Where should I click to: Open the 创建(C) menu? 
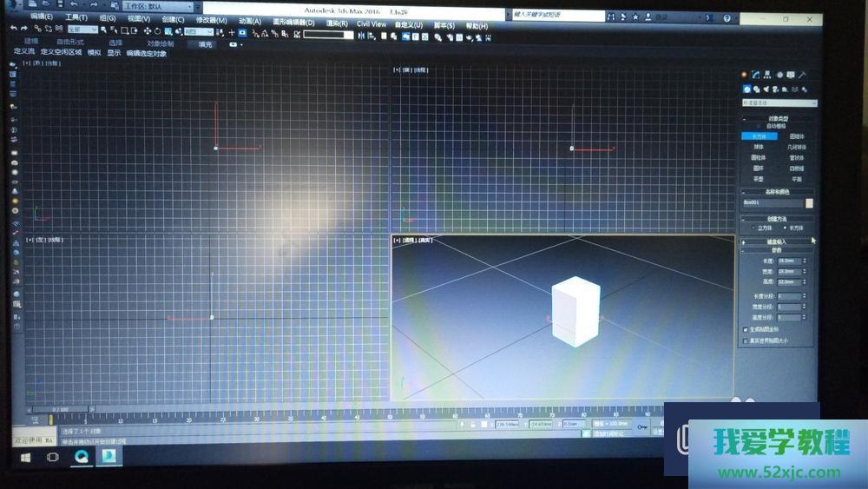(174, 19)
